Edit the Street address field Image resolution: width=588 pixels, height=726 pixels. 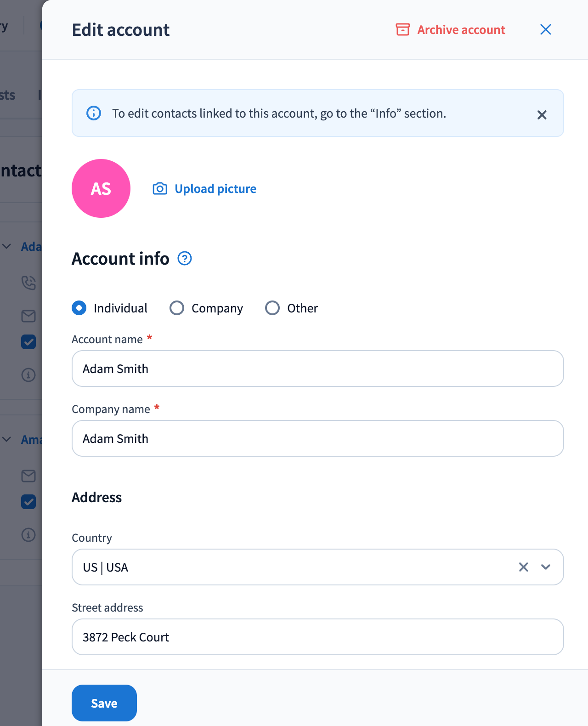(317, 637)
